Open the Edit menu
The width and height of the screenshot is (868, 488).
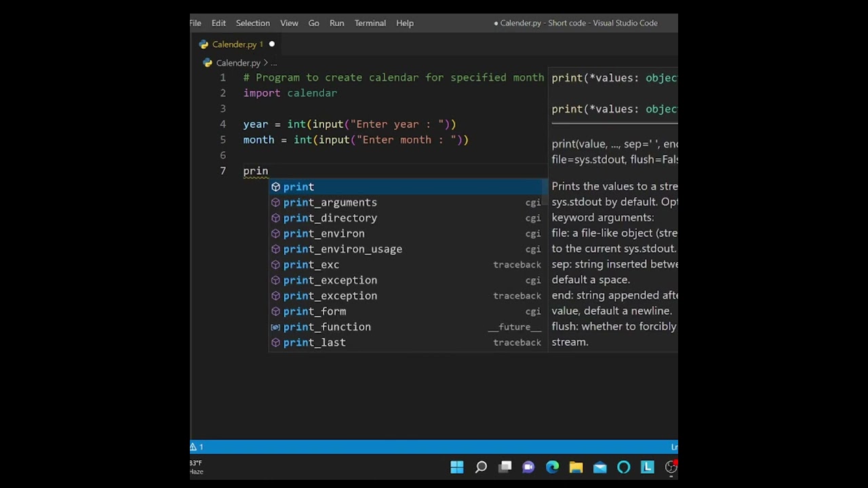tap(218, 23)
